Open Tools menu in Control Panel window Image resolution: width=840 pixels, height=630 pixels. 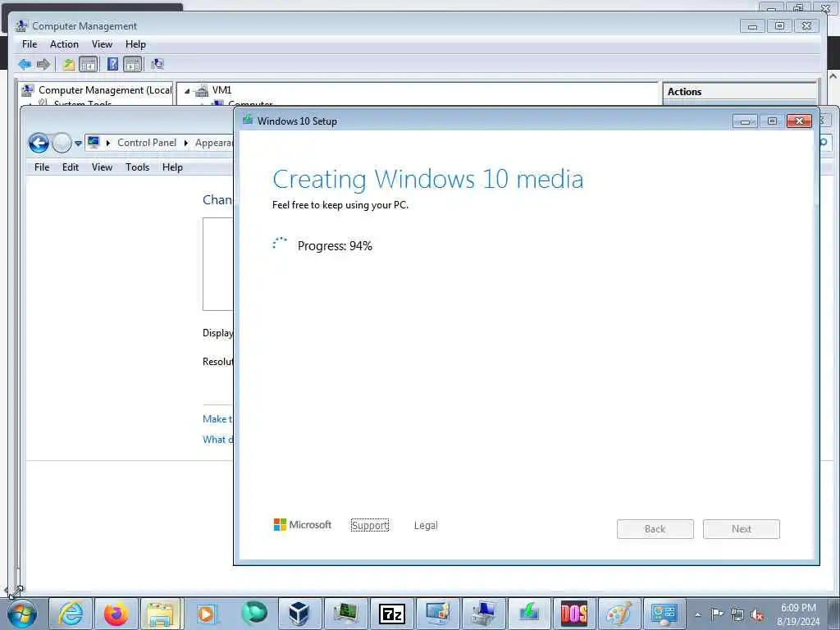(x=137, y=167)
